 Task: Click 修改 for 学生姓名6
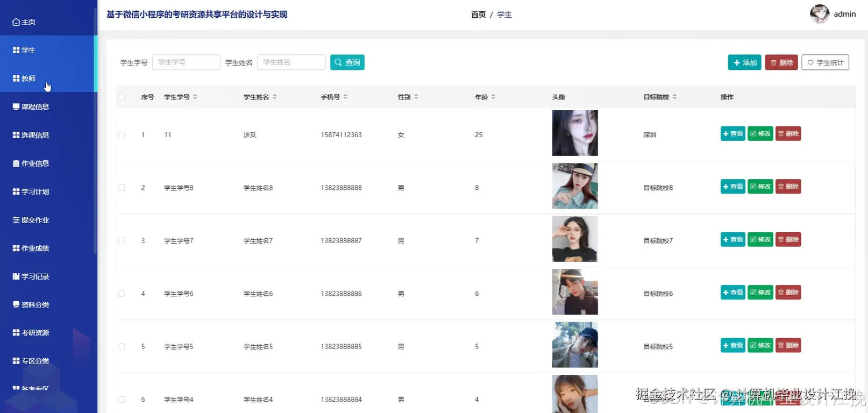[760, 293]
